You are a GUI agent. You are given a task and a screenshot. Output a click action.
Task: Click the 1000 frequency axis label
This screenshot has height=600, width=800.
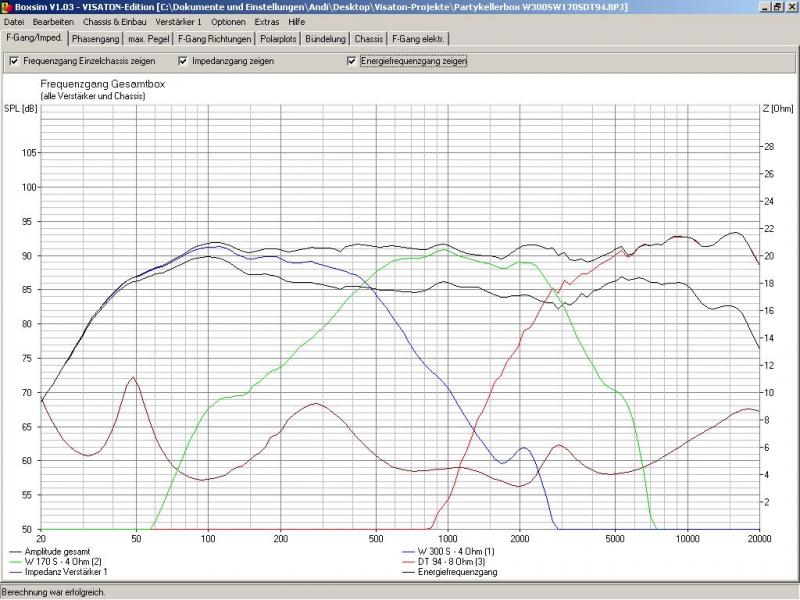click(x=447, y=539)
